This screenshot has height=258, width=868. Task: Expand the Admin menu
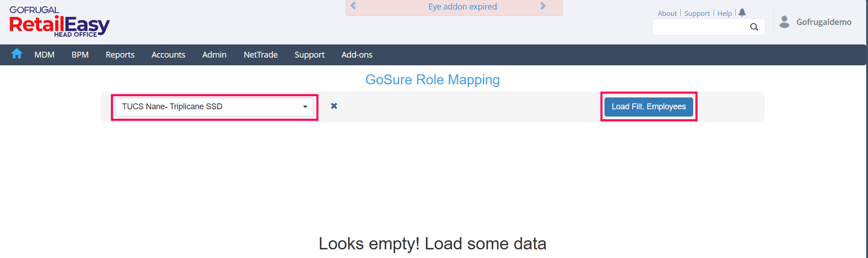pos(214,55)
